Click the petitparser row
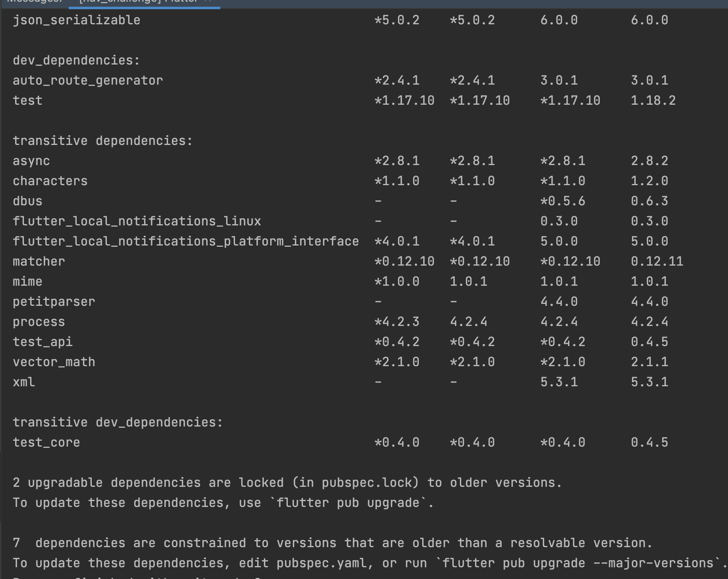The width and height of the screenshot is (728, 579). (x=54, y=301)
